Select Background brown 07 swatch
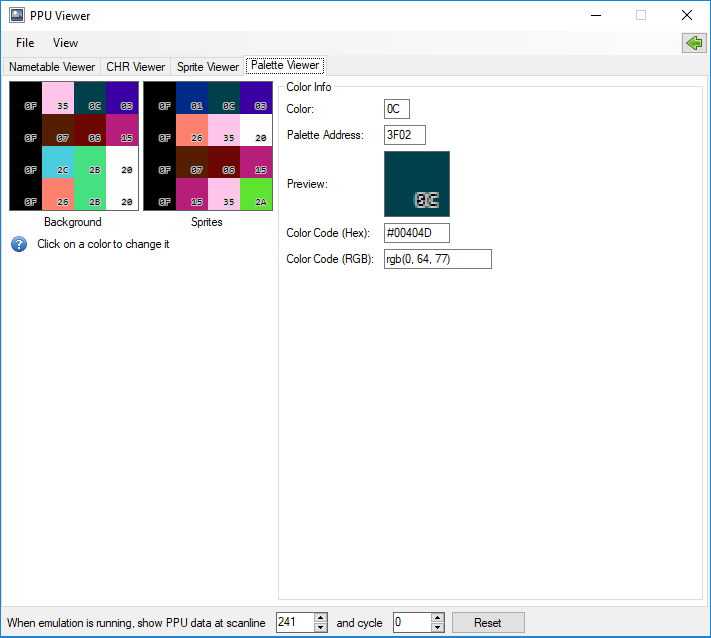This screenshot has height=638, width=711. point(58,130)
